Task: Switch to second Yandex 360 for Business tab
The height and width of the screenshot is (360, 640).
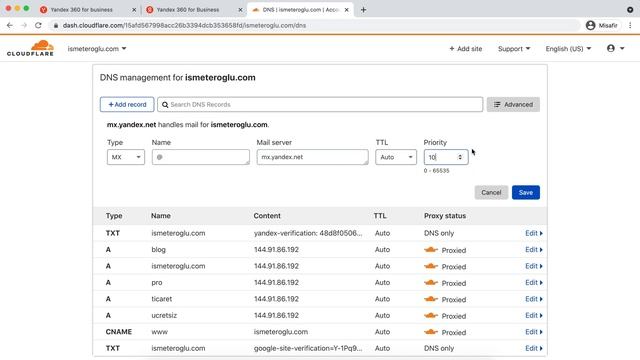Action: pos(188,9)
